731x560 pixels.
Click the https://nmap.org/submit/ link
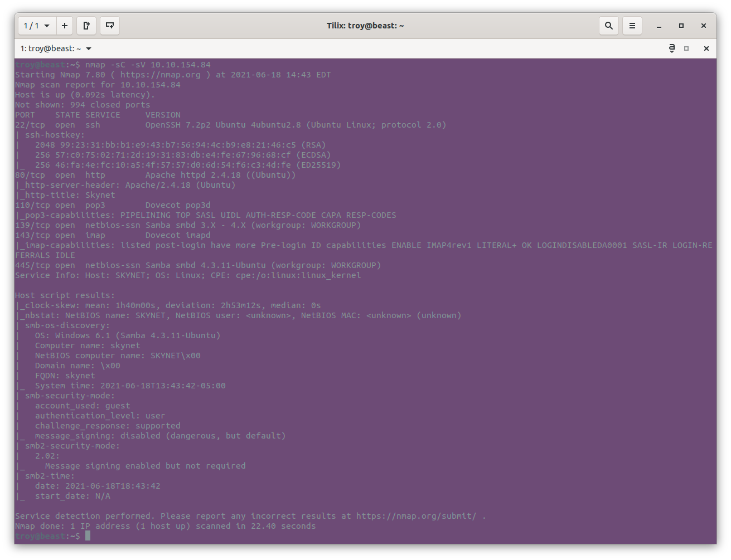(x=417, y=516)
